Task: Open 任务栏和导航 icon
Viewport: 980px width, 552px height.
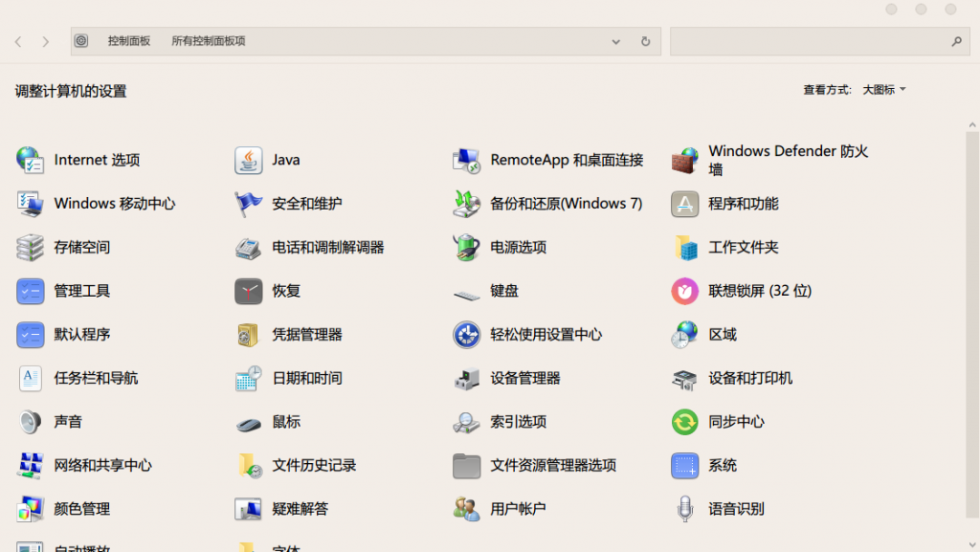Action: tap(30, 379)
